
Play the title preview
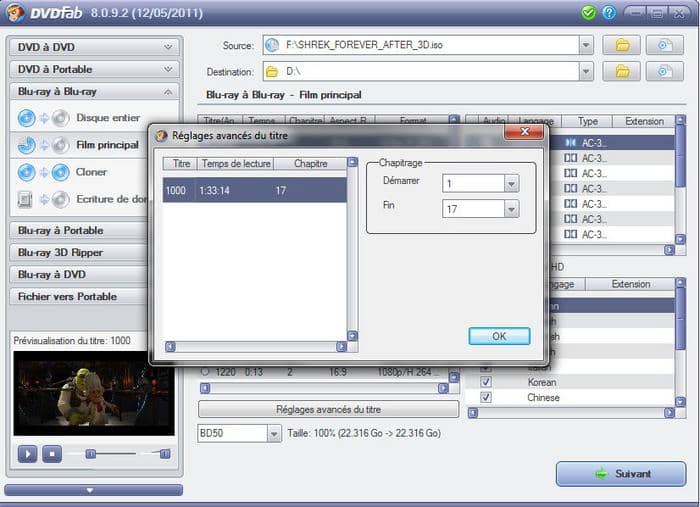(x=27, y=454)
